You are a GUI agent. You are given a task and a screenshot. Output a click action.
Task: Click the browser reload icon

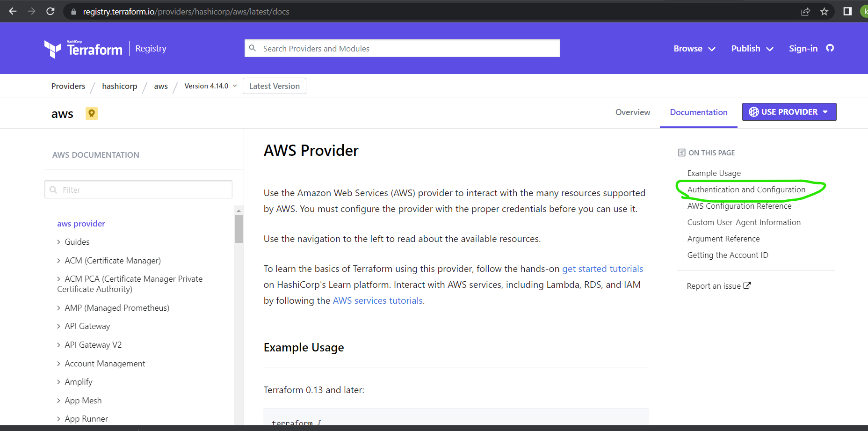coord(51,11)
